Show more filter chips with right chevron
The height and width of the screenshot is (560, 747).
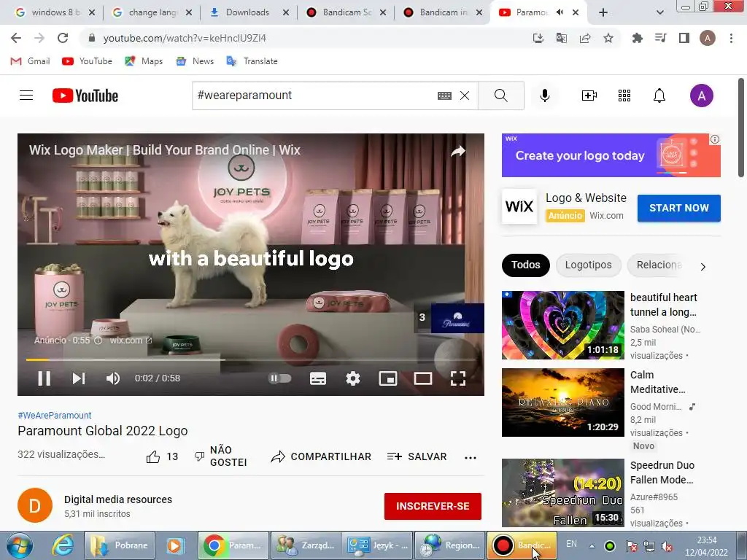point(703,267)
